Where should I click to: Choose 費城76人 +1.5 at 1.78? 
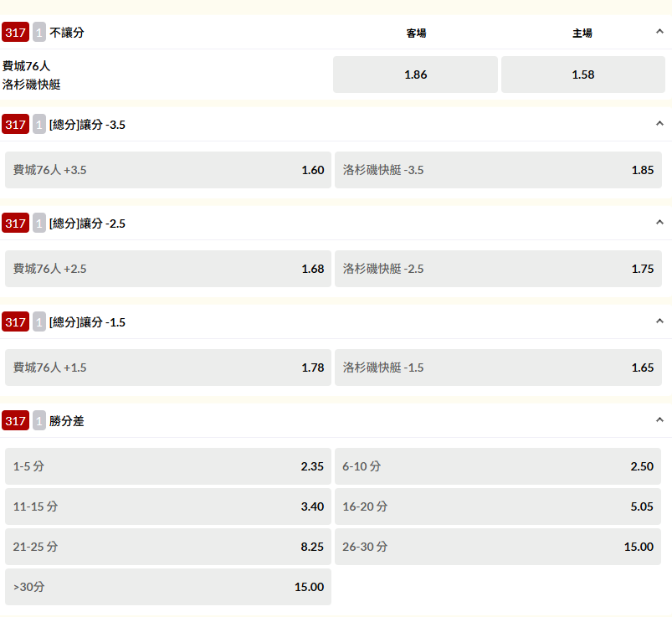pyautogui.click(x=168, y=368)
